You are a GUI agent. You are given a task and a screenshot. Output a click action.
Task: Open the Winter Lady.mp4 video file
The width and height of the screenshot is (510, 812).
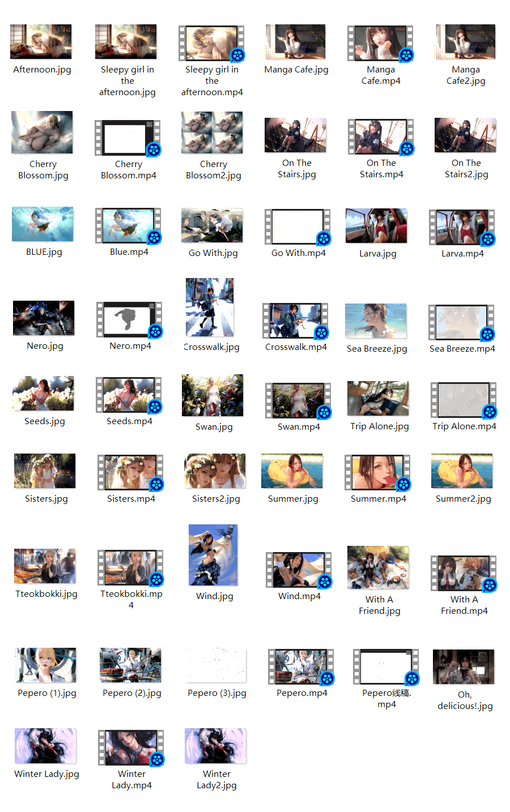tap(131, 748)
